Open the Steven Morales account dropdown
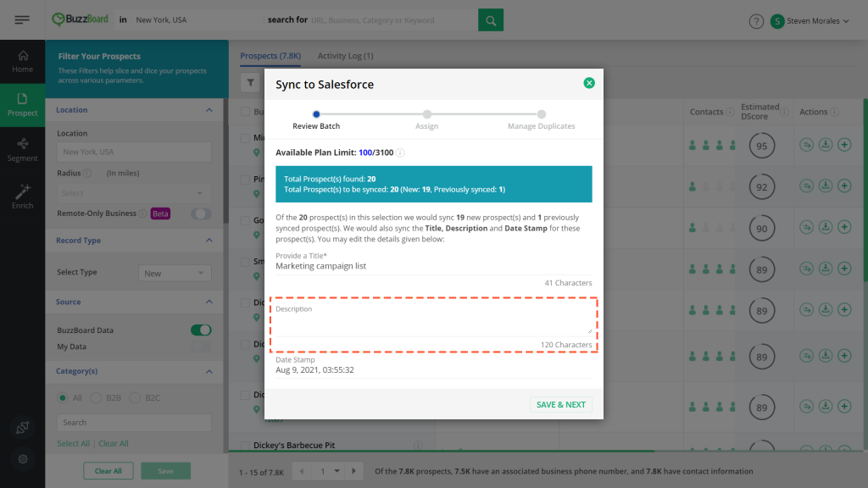This screenshot has width=868, height=488. tap(810, 21)
